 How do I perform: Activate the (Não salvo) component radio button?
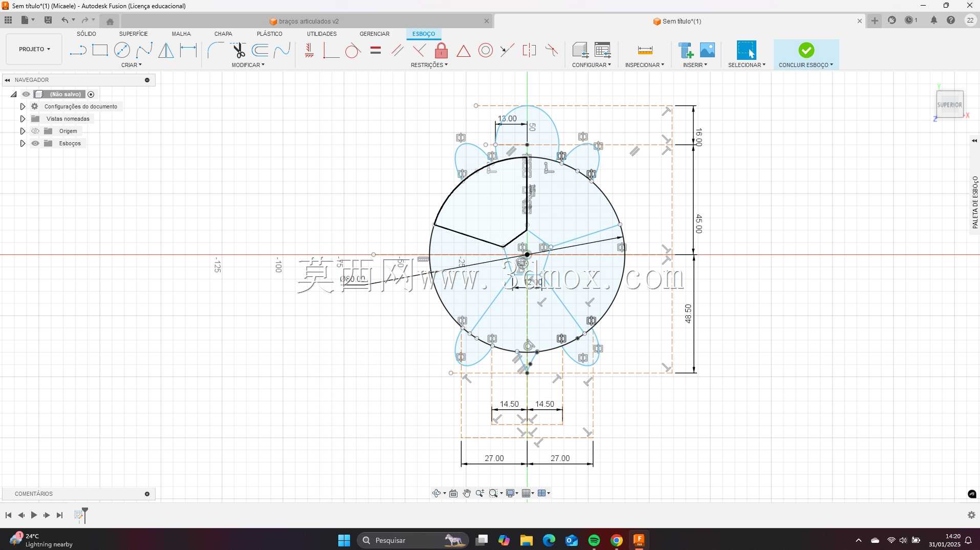tap(91, 94)
